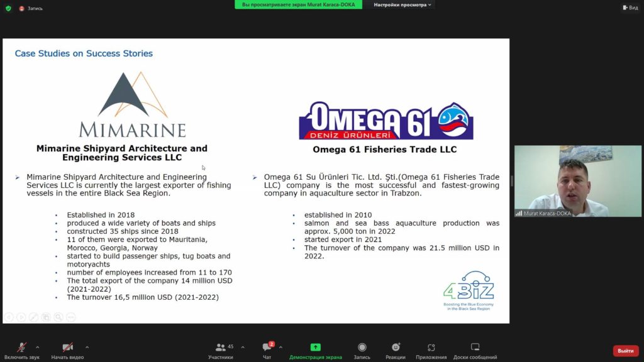Expand audio options arrow beside microphone
This screenshot has width=644, height=362.
click(x=37, y=347)
